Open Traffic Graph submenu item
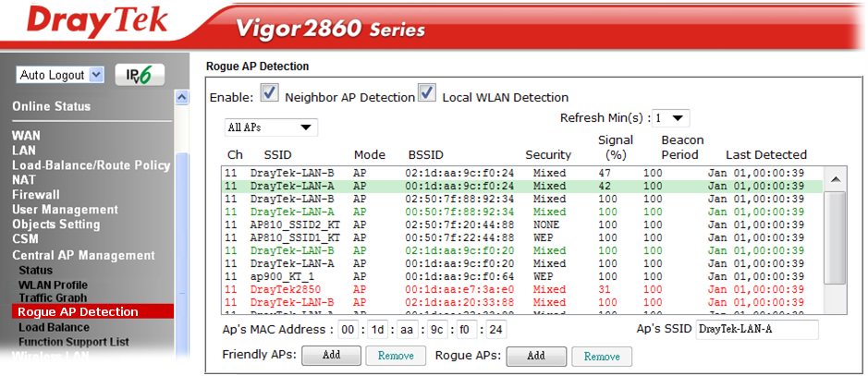Screen dimensions: 868x376 [x=53, y=298]
